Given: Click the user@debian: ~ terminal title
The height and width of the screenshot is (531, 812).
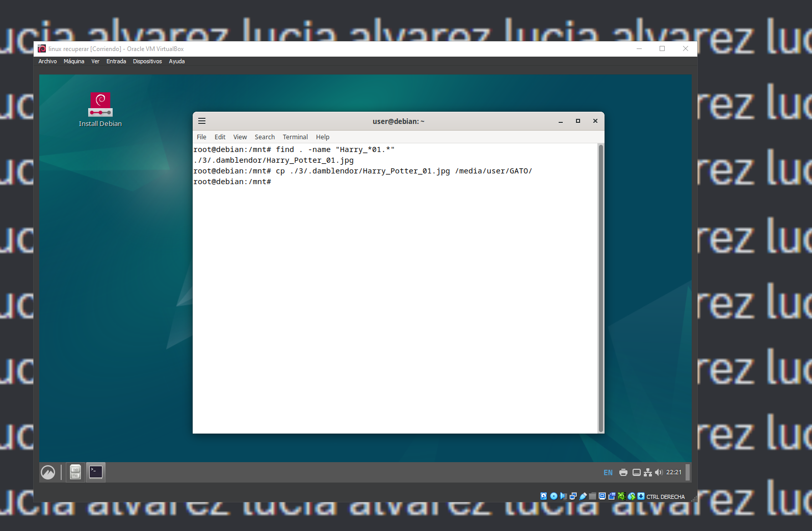Looking at the screenshot, I should click(x=399, y=121).
